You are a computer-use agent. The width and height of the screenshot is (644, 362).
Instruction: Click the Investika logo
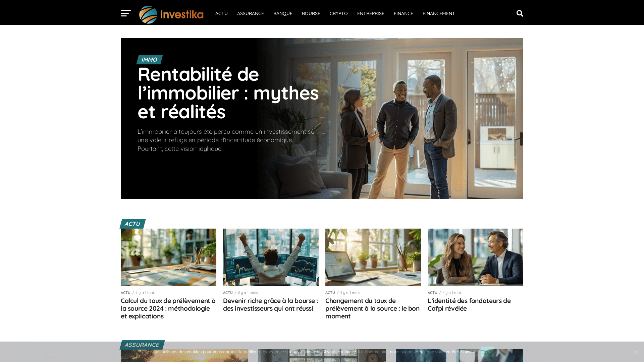point(171,14)
